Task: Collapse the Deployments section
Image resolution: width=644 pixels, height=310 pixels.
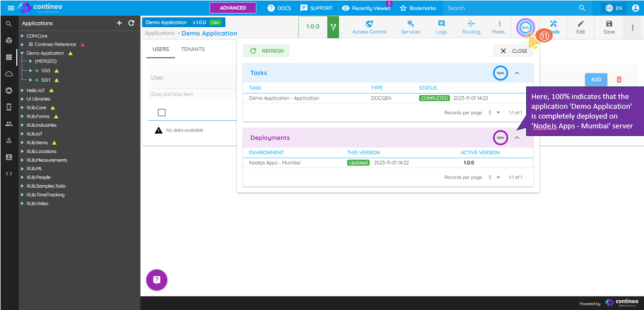Action: (517, 138)
